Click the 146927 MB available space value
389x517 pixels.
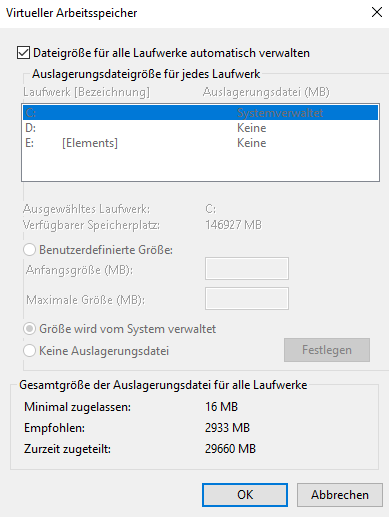coord(233,225)
